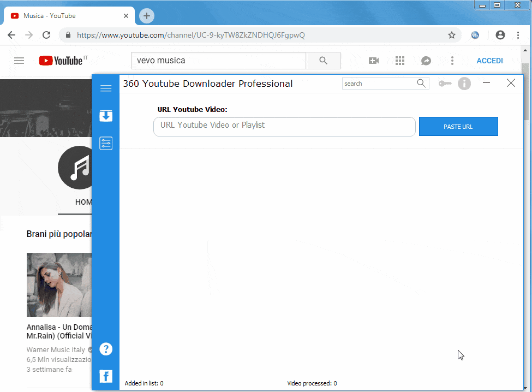
Task: Open the Annalisa video thumbnail
Action: coord(59,285)
